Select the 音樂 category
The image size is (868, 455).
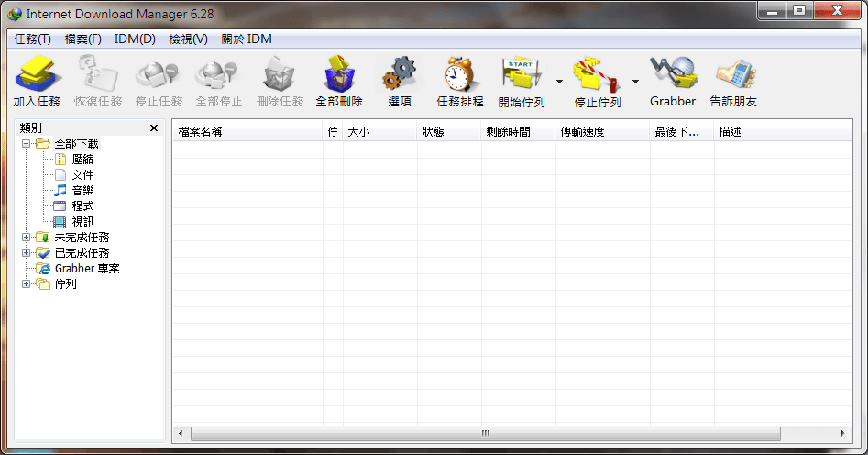click(82, 191)
